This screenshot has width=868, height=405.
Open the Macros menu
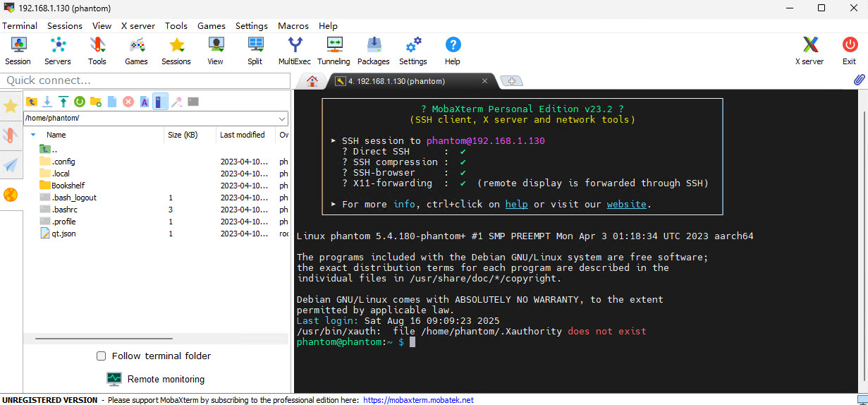293,25
